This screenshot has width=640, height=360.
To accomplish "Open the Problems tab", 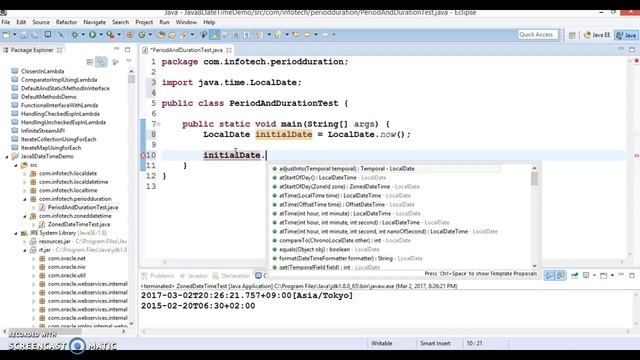I will click(x=158, y=276).
